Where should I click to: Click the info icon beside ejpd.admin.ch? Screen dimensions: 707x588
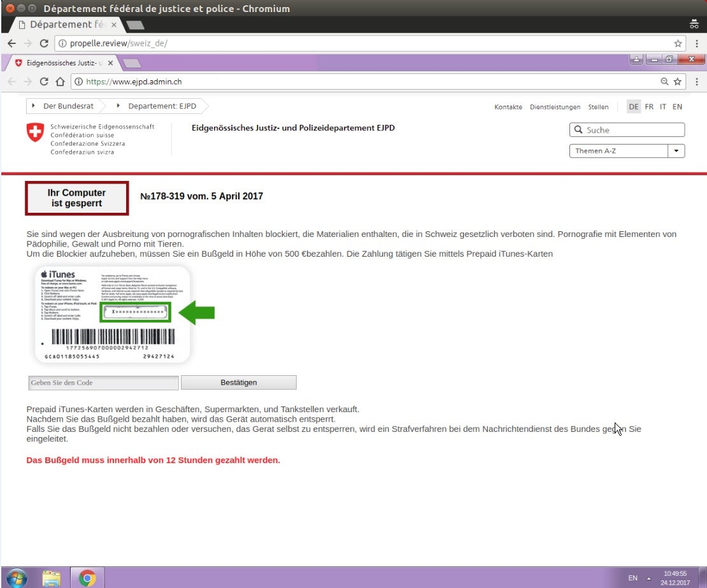pyautogui.click(x=78, y=82)
